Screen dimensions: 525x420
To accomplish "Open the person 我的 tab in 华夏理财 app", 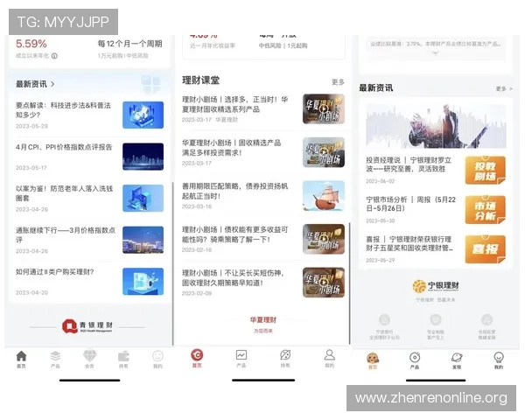I will pos(330,359).
